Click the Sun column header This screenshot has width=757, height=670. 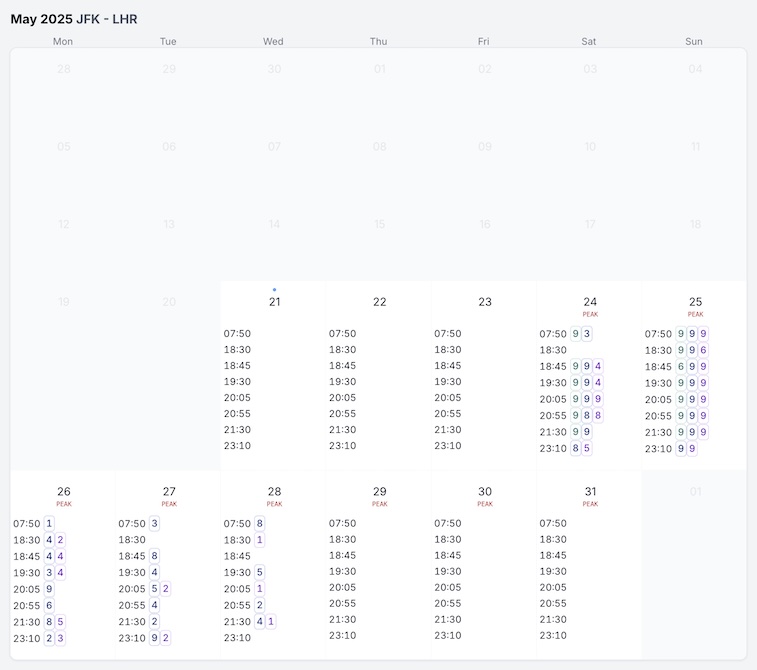(x=694, y=42)
